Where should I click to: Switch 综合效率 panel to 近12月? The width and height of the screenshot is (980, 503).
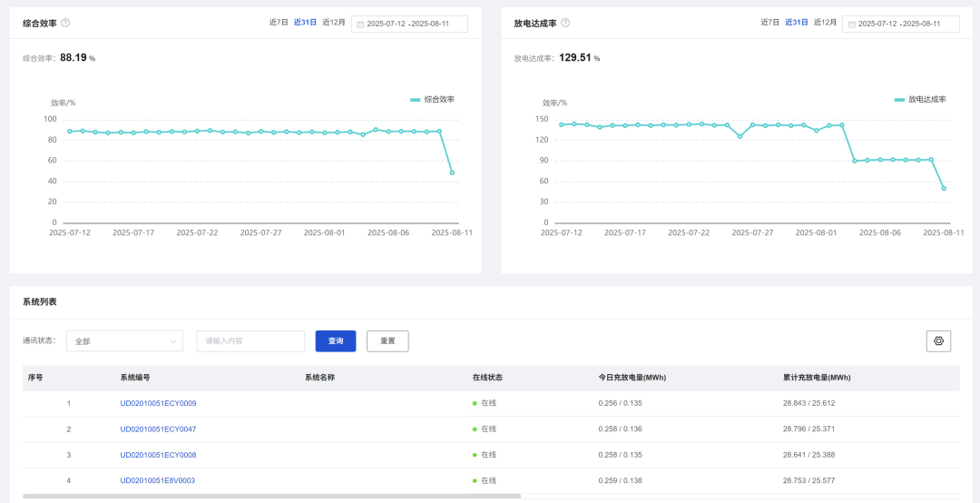pos(334,23)
